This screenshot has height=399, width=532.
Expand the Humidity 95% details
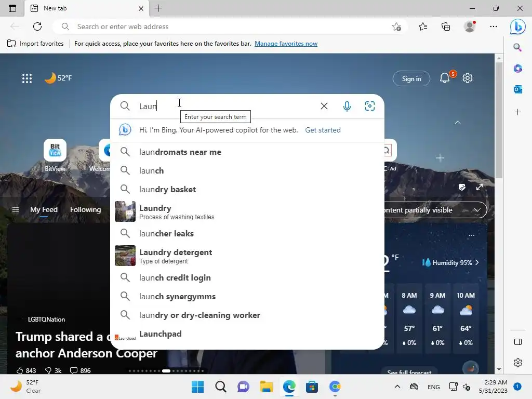tap(450, 262)
